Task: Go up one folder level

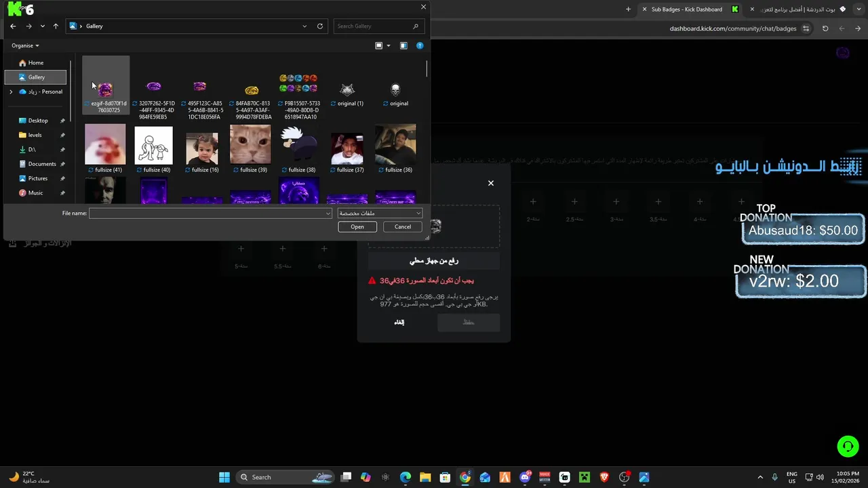Action: tap(56, 26)
